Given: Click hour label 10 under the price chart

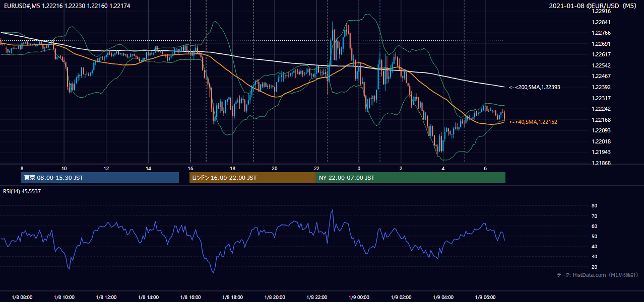Looking at the screenshot, I should tap(64, 168).
